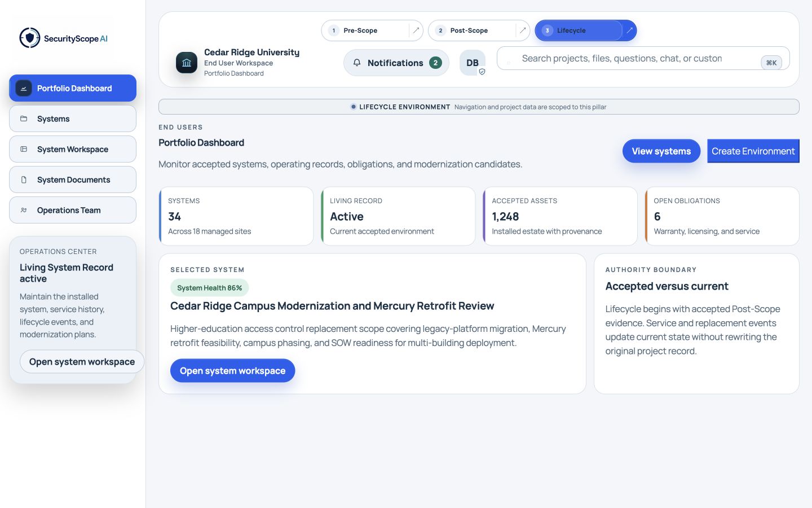Image resolution: width=812 pixels, height=508 pixels.
Task: Click the SecurityScope AI shield logo
Action: click(x=30, y=38)
